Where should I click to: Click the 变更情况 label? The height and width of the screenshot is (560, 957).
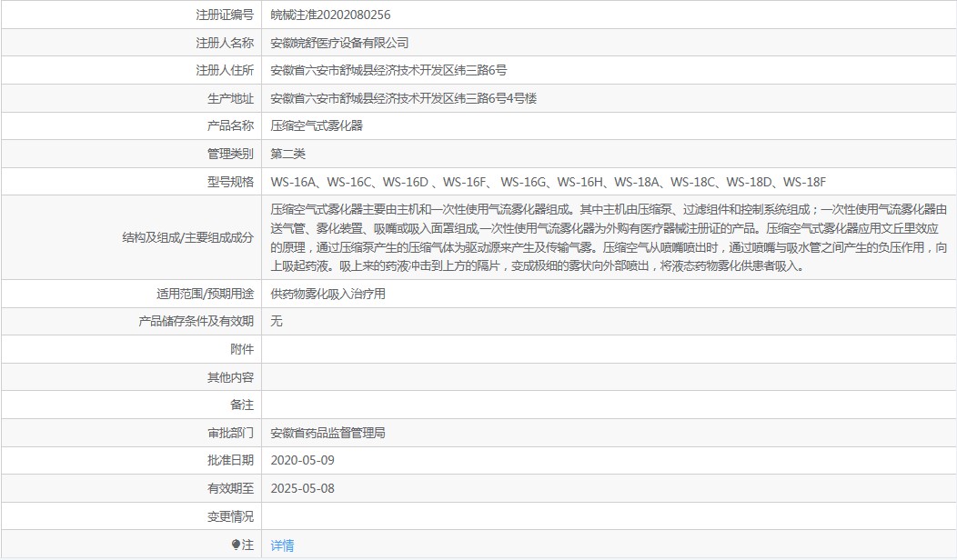point(230,516)
